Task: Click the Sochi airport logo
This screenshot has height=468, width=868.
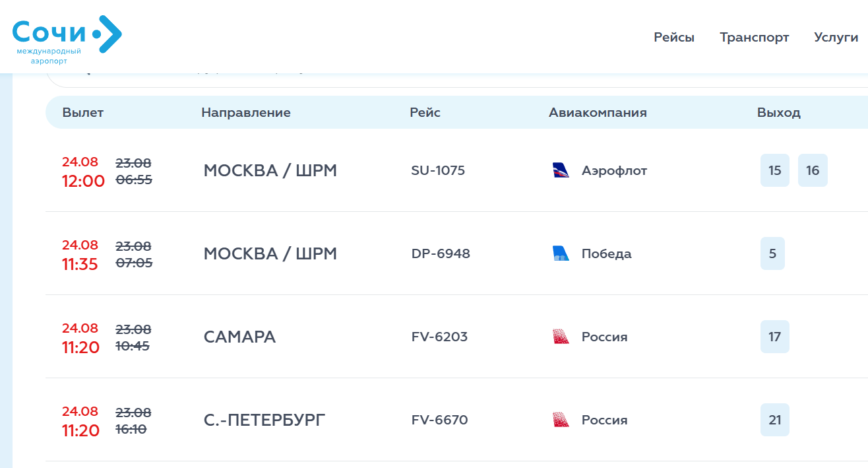Action: [x=67, y=40]
